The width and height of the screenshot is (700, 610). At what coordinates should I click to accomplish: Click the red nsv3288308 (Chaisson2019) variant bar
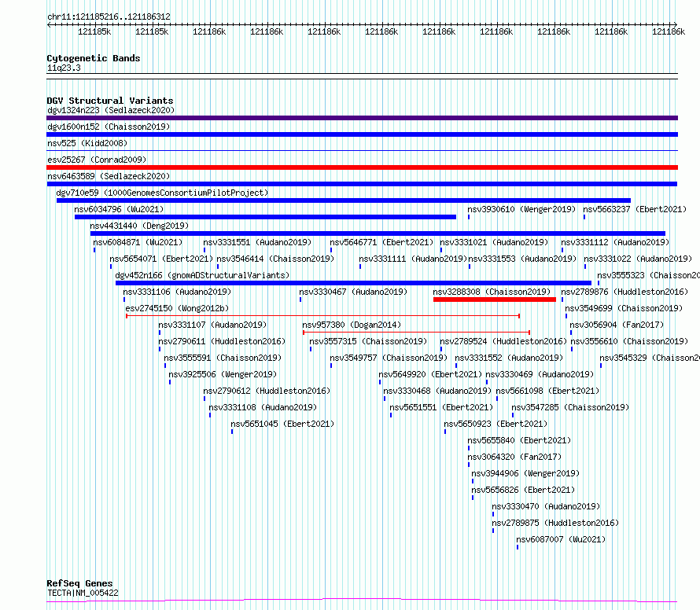(494, 299)
